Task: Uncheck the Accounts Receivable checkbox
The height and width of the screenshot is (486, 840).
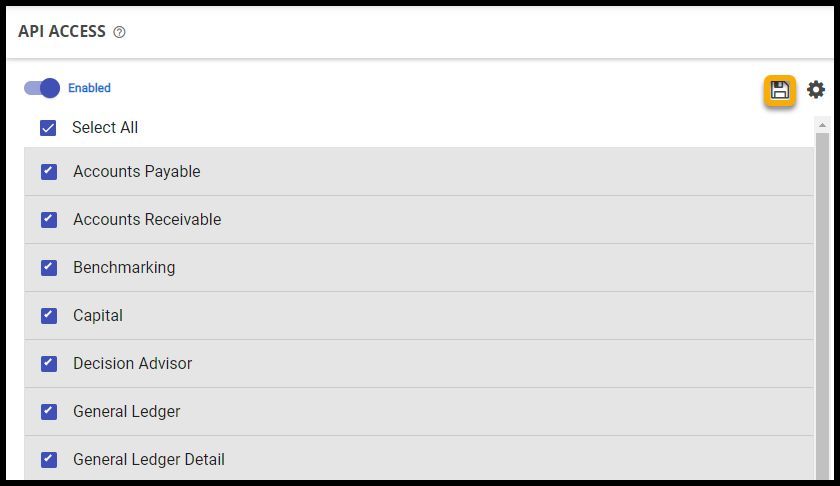Action: (x=49, y=220)
